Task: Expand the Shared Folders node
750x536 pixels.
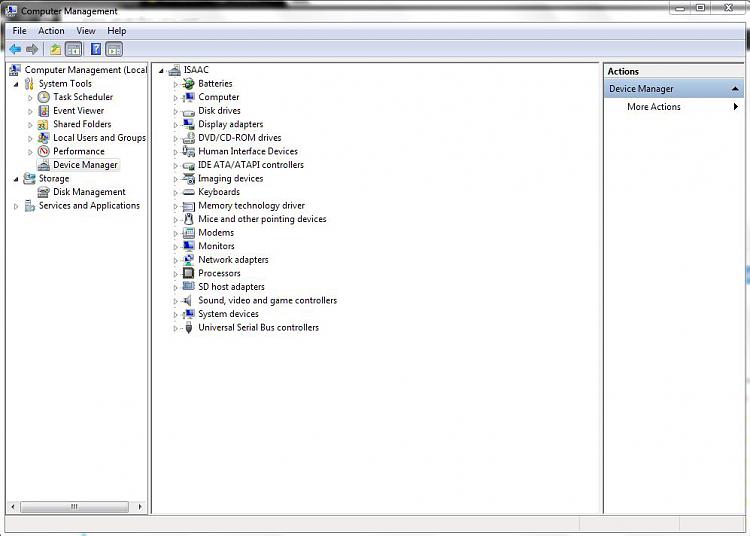Action: 30,125
